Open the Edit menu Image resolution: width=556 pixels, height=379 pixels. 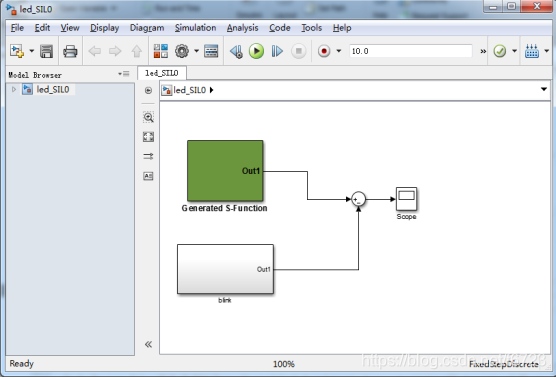42,28
